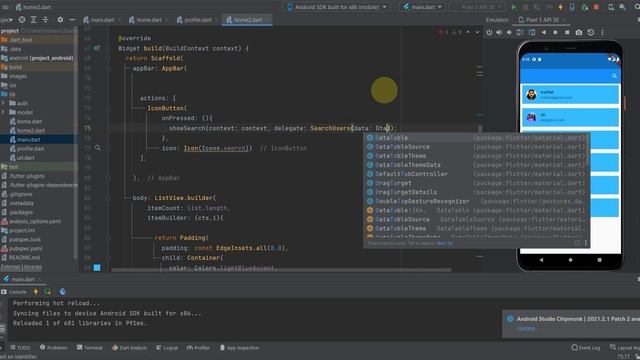Open the Logcat tool window
This screenshot has width=640, height=360.
coord(167,348)
